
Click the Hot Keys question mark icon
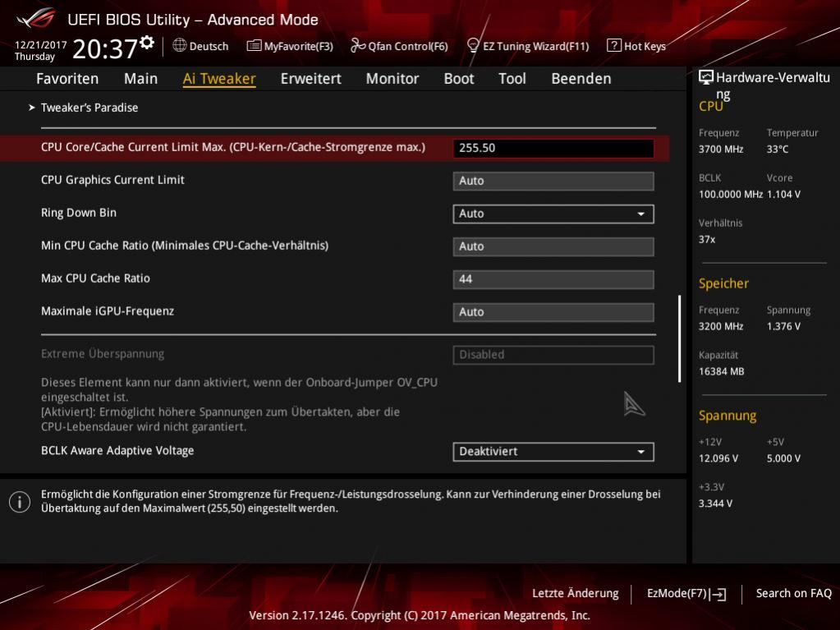(614, 45)
